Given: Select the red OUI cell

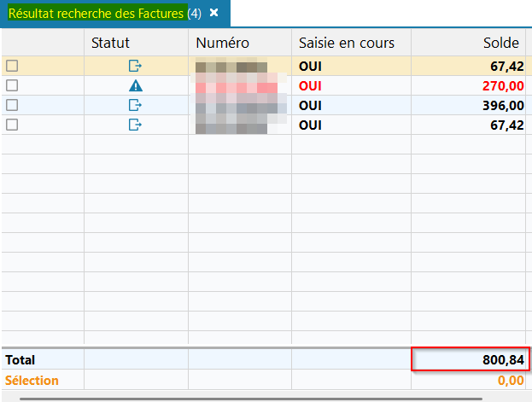Looking at the screenshot, I should click(x=311, y=85).
